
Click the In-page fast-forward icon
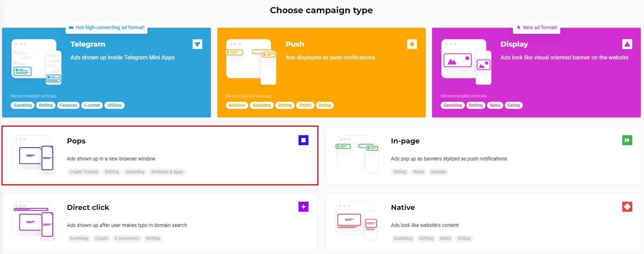[627, 140]
